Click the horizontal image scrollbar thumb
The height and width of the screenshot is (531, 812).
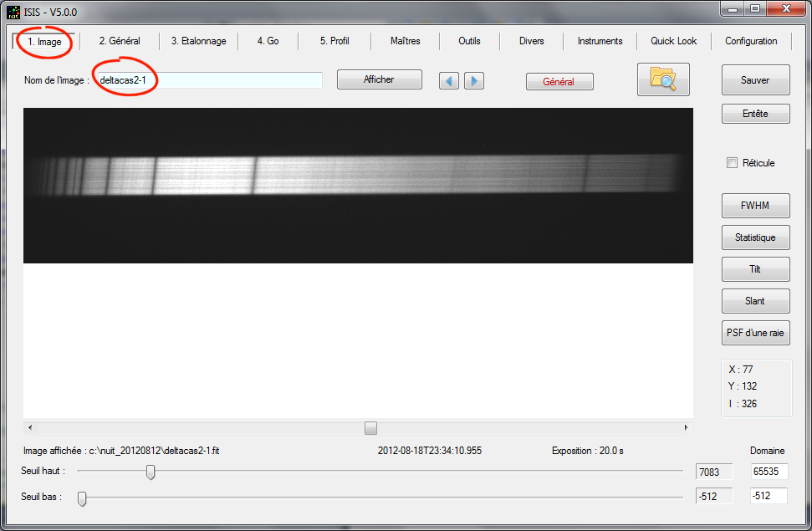click(x=370, y=428)
